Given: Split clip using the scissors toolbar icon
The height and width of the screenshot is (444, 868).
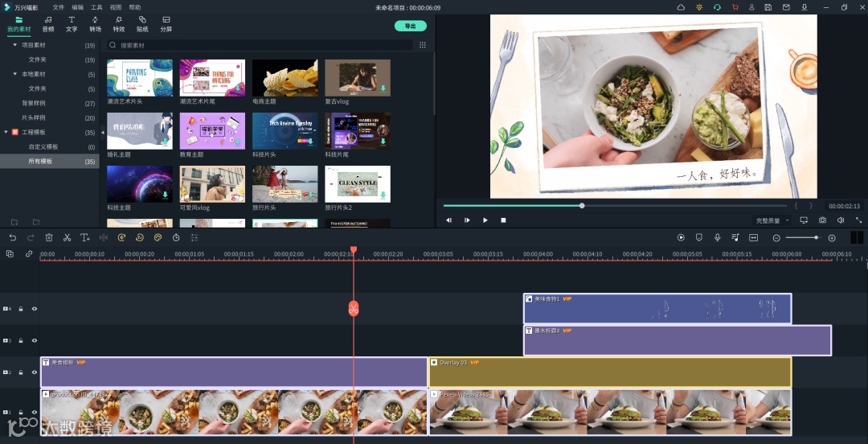Looking at the screenshot, I should [x=67, y=237].
